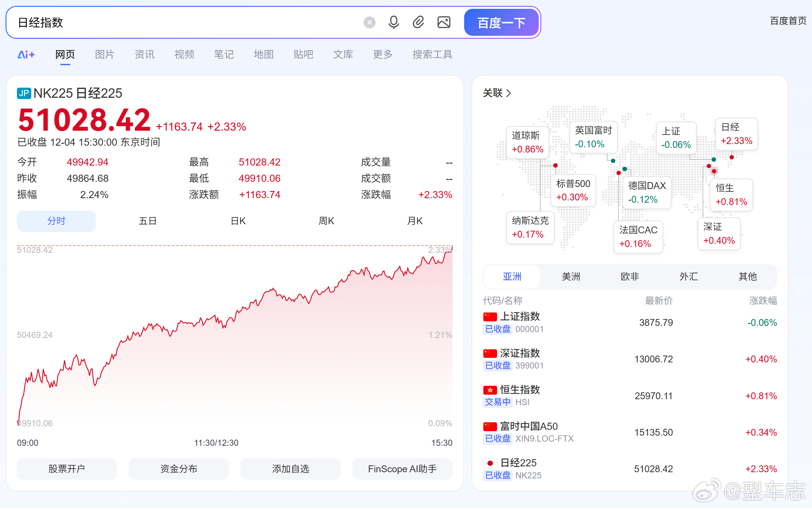Open 贴吧 from the search categories

[303, 55]
